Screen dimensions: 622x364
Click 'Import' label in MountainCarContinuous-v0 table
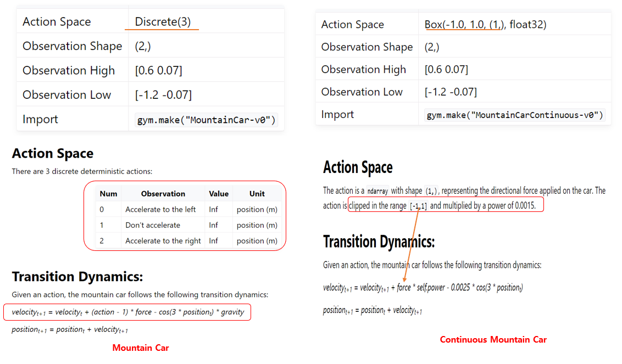point(337,115)
